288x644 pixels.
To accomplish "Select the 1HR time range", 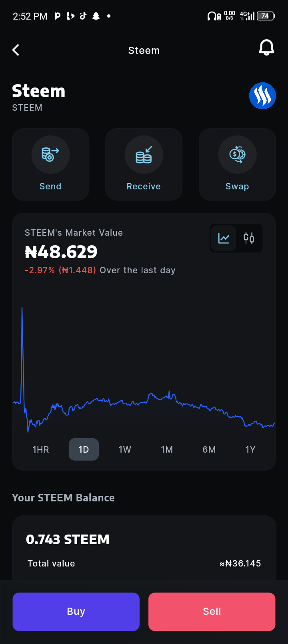I will 41,449.
